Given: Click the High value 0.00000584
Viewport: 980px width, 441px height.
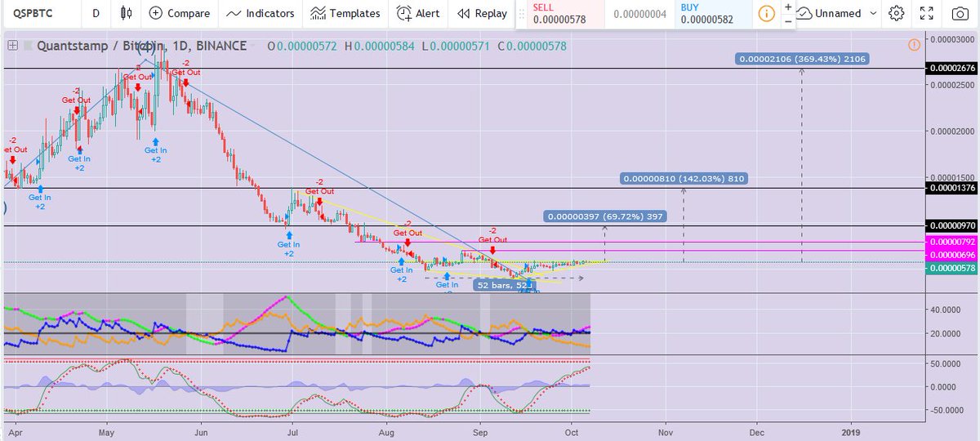Looking at the screenshot, I should coord(384,46).
